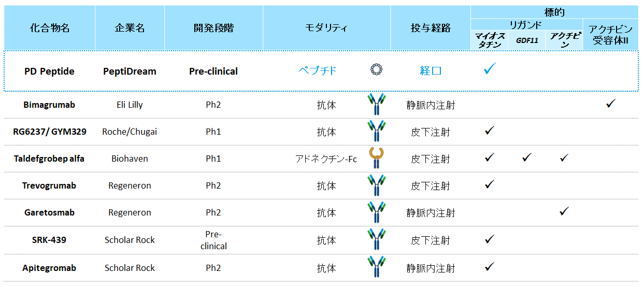This screenshot has width=644, height=287.
Task: Click the antibody icon in the Garetosmab row
Action: click(x=377, y=212)
